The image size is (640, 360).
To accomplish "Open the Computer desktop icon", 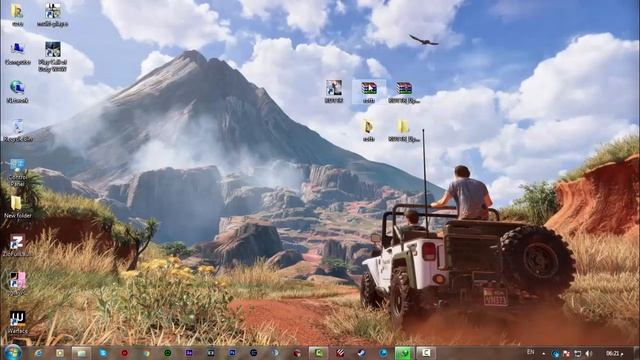I will tap(17, 53).
